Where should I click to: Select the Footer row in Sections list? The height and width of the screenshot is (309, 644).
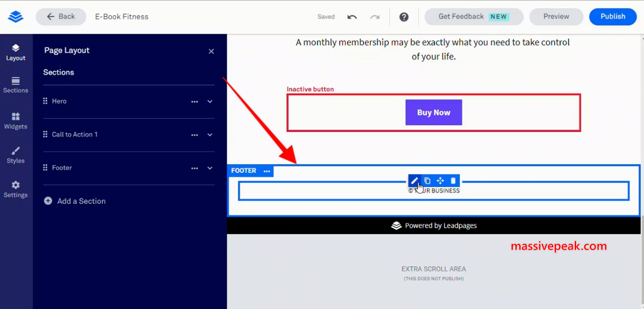coord(129,168)
